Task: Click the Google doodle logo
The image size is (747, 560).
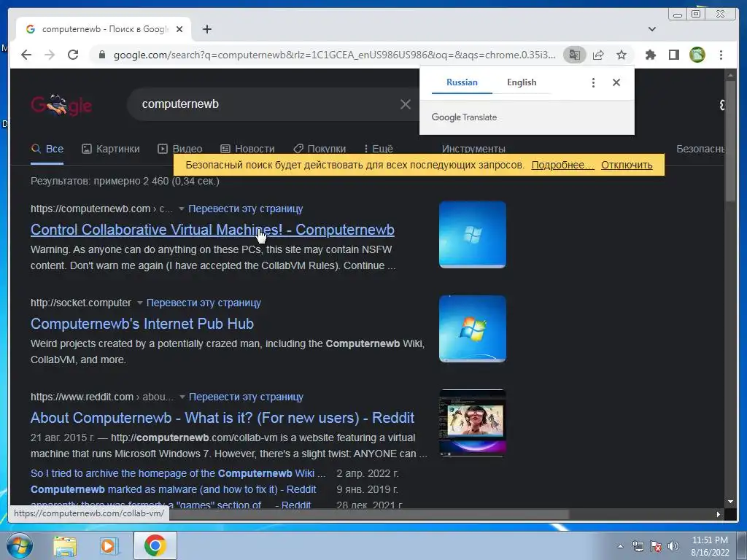Action: (61, 105)
